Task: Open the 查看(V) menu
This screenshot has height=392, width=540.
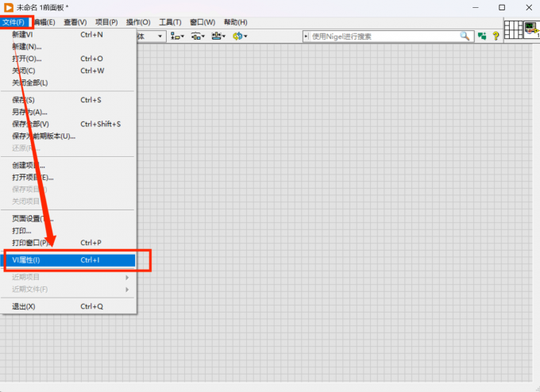Action: tap(75, 22)
